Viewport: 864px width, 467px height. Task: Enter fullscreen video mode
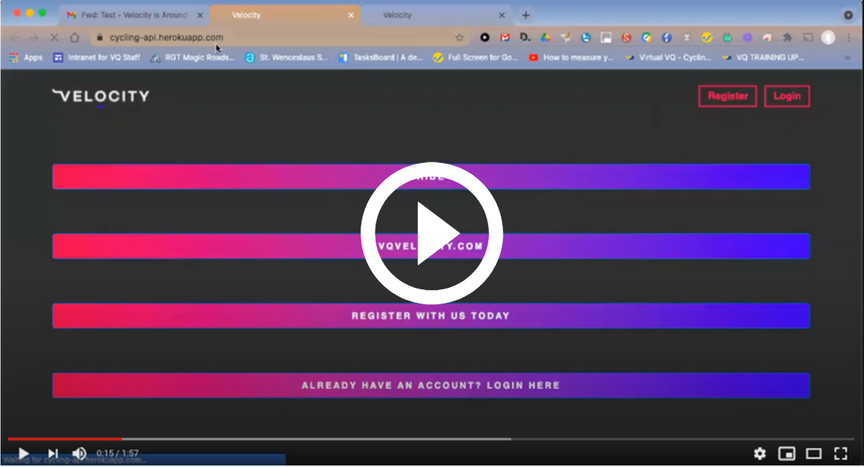(841, 454)
